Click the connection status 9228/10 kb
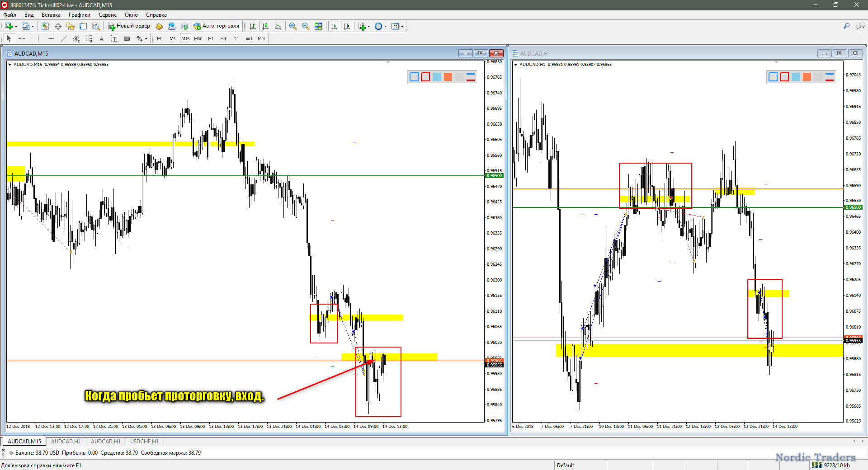 point(831,465)
